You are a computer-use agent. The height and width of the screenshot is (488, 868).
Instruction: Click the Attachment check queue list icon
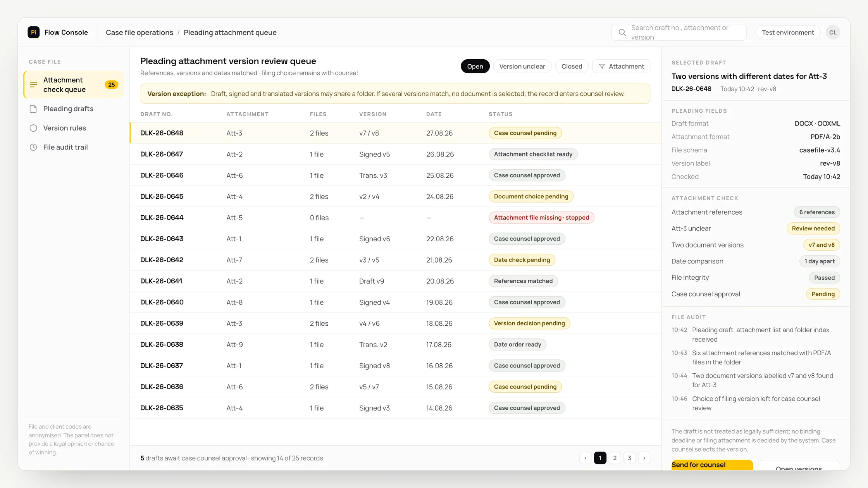[x=33, y=84]
